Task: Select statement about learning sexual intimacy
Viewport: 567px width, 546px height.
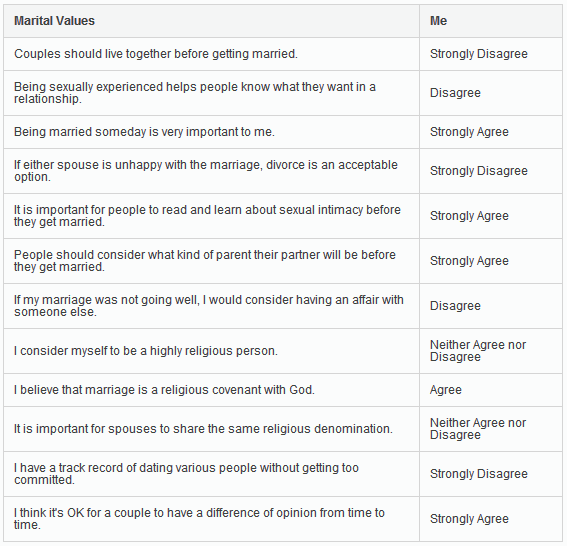Action: tap(207, 216)
